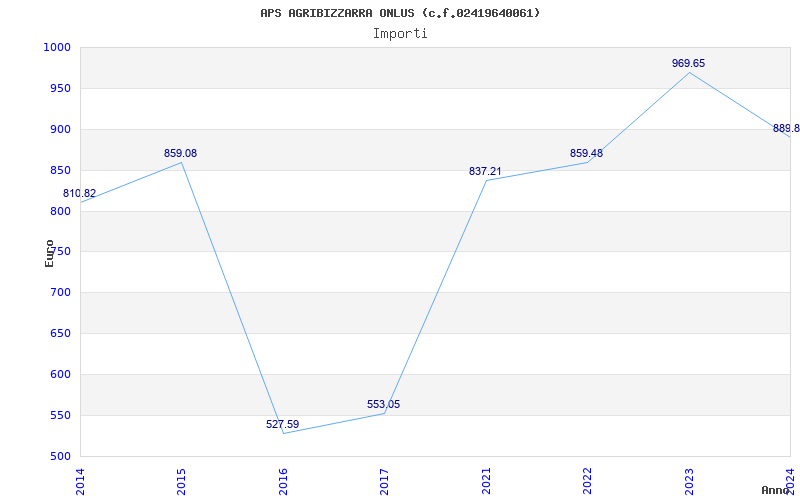Select the 553.05 data label
This screenshot has height=500, width=800.
(383, 405)
